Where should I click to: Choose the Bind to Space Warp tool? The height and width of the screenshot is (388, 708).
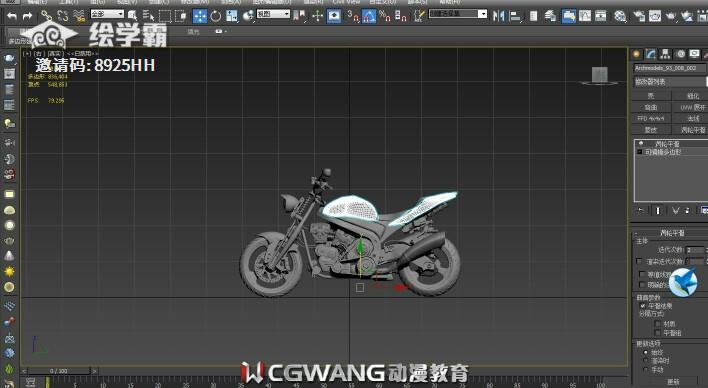coord(79,16)
